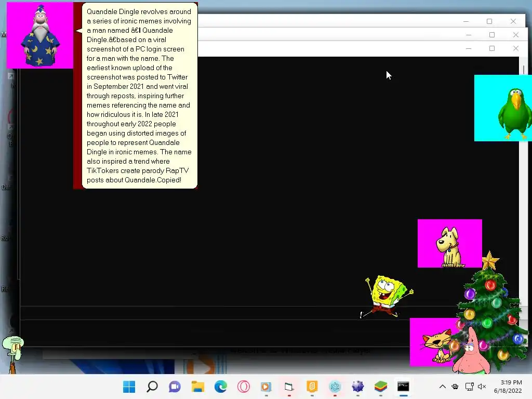532x399 pixels.
Task: Open network status in system tray
Action: coord(469,387)
